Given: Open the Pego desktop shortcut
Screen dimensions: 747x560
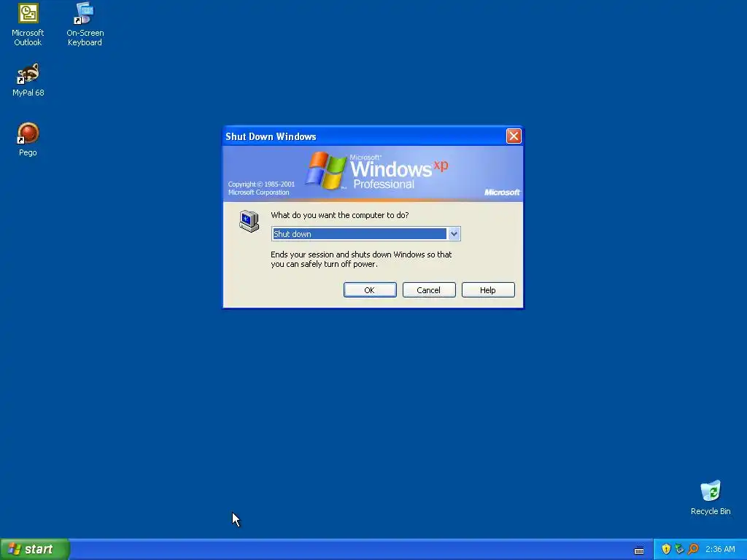Looking at the screenshot, I should (x=28, y=139).
